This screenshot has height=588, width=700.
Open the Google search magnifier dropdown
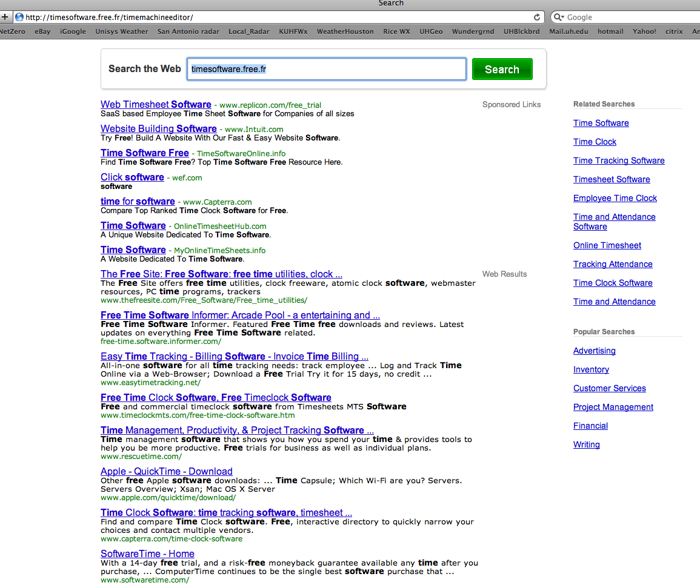(x=558, y=17)
